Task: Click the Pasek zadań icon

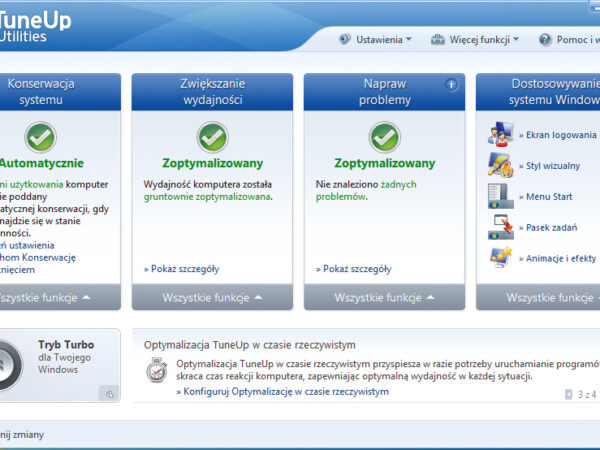Action: tap(500, 227)
